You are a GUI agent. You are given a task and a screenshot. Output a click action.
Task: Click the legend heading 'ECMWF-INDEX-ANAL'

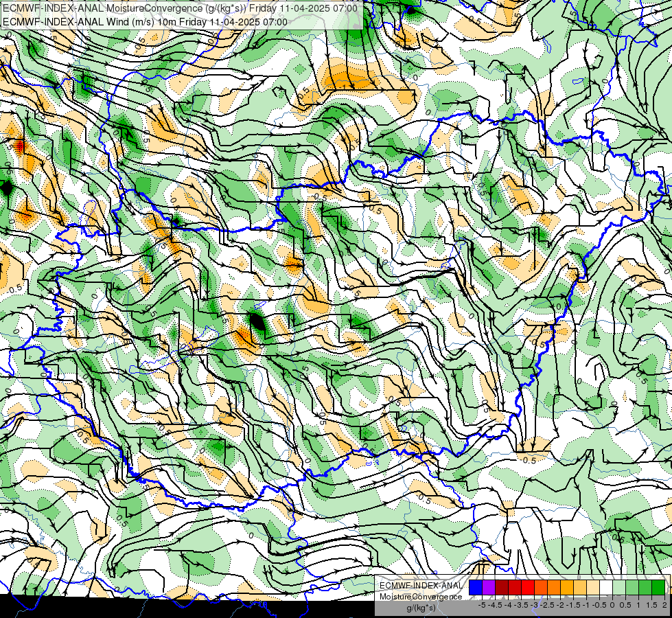click(x=421, y=586)
